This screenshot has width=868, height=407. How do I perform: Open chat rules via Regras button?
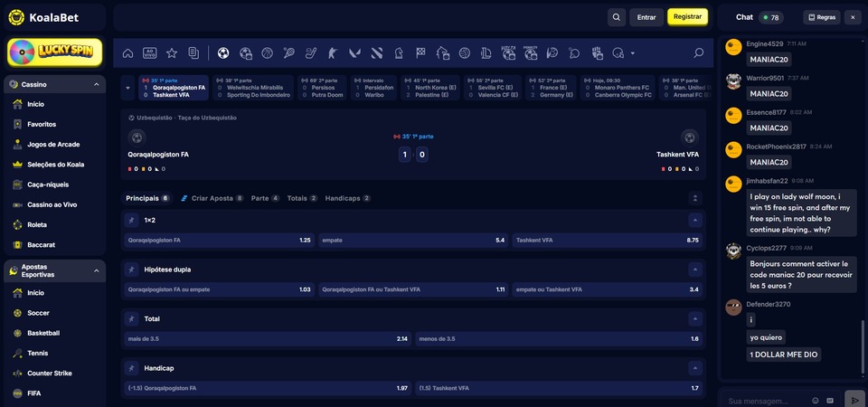coord(822,17)
